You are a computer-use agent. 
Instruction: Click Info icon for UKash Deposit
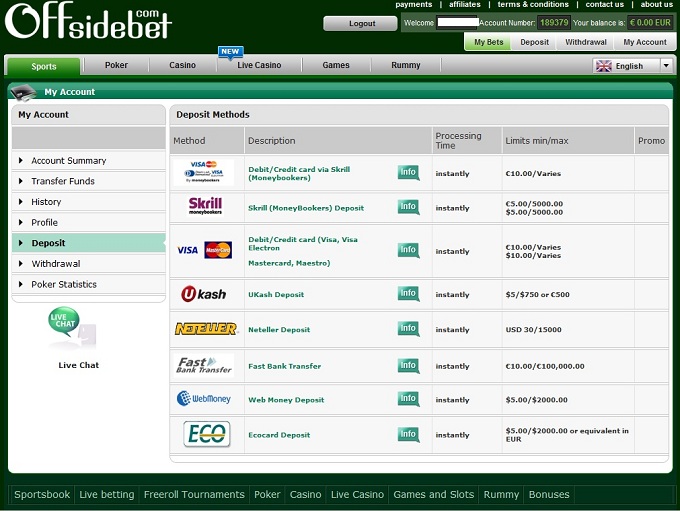[x=408, y=294]
